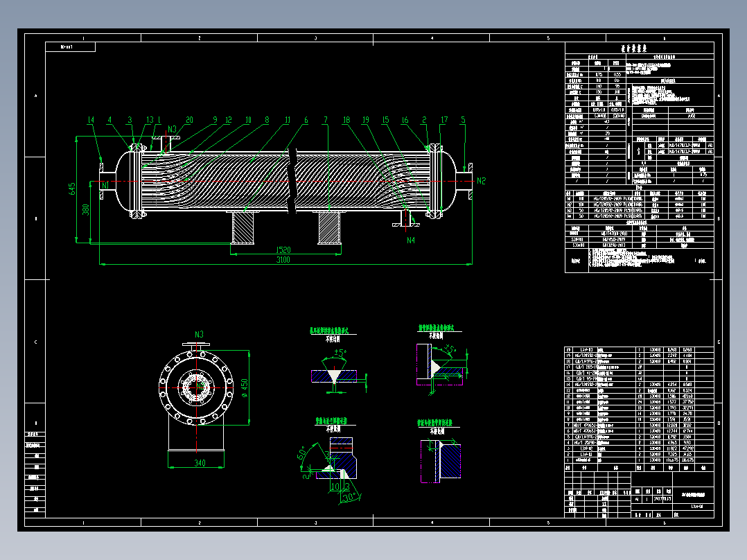Click the 380 vertical dimension text
This screenshot has width=747, height=560.
[86, 210]
